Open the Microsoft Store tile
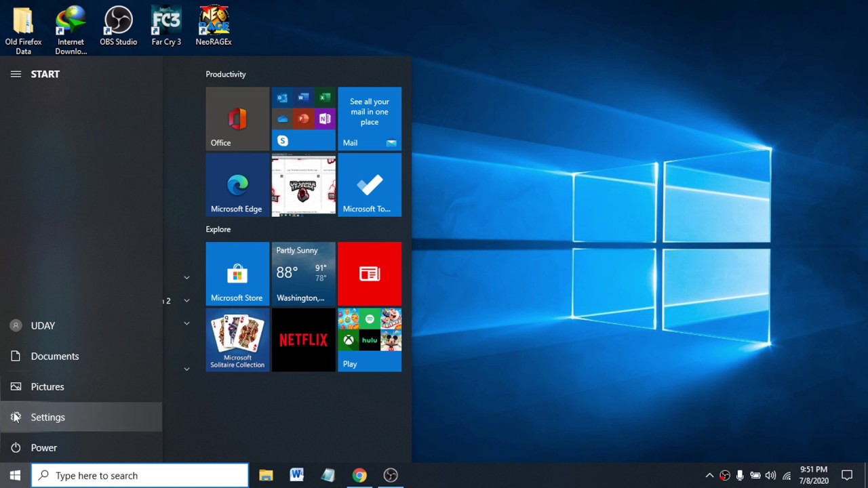This screenshot has width=868, height=488. click(237, 274)
